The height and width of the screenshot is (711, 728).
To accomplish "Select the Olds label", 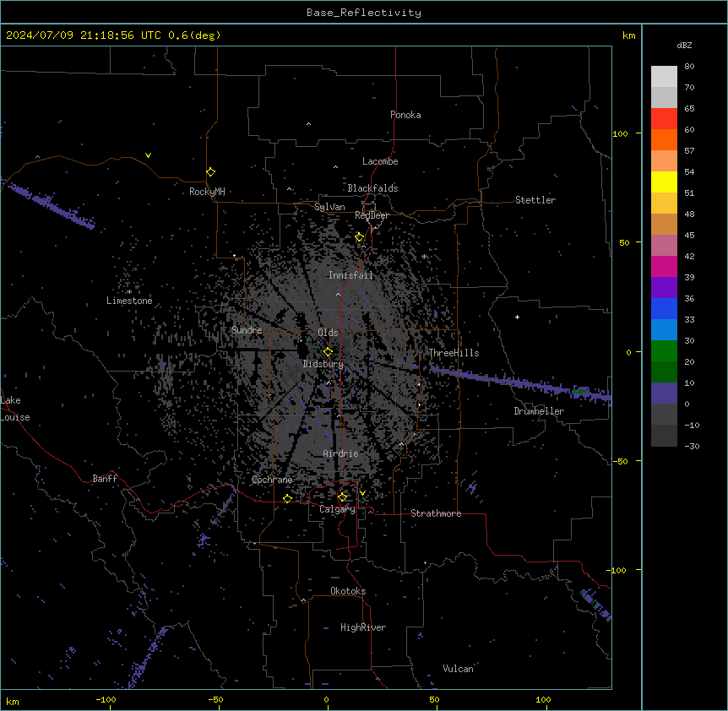I will (x=328, y=333).
